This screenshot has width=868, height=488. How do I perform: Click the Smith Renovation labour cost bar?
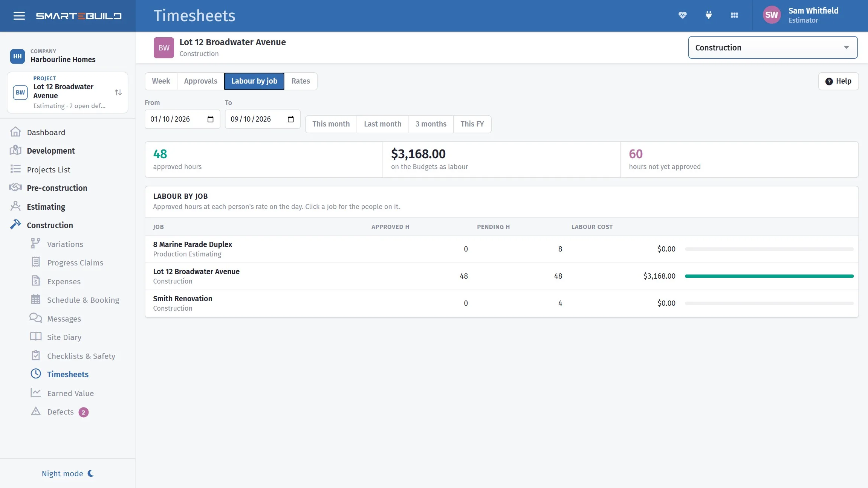click(x=769, y=303)
